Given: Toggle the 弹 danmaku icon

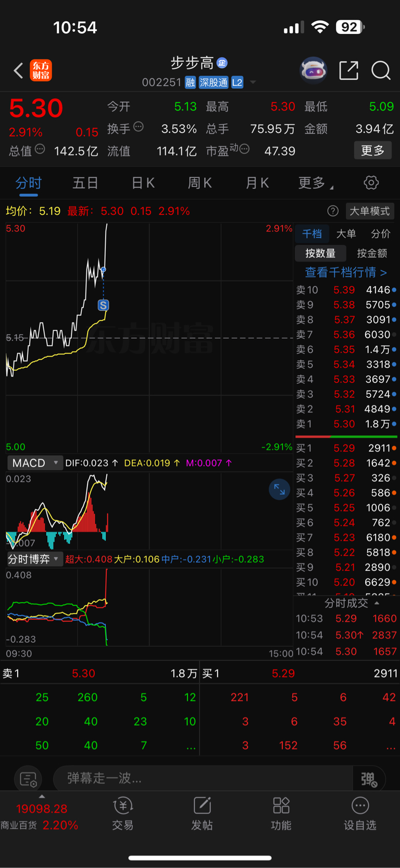Looking at the screenshot, I should click(x=369, y=779).
